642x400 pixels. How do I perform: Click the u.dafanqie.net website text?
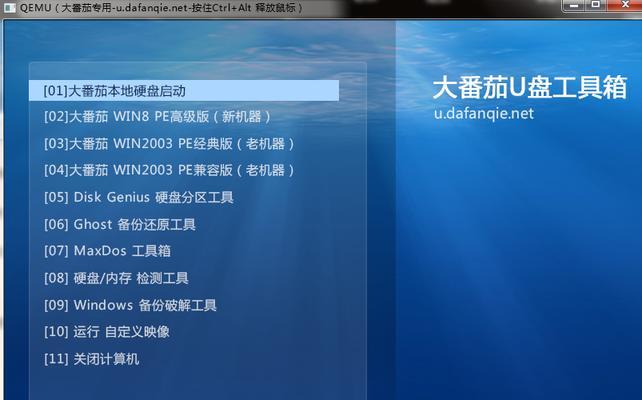[x=484, y=113]
